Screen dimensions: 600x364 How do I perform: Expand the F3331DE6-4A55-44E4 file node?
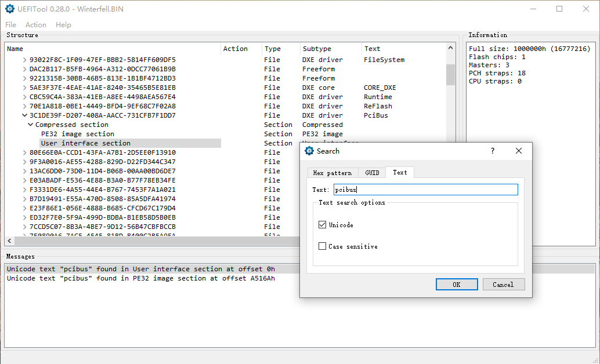pyautogui.click(x=24, y=190)
